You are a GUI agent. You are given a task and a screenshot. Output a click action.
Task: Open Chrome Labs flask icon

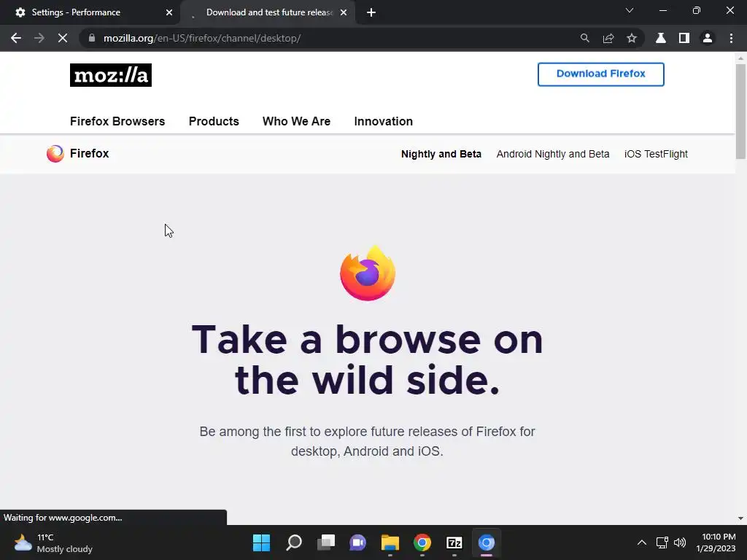[661, 38]
